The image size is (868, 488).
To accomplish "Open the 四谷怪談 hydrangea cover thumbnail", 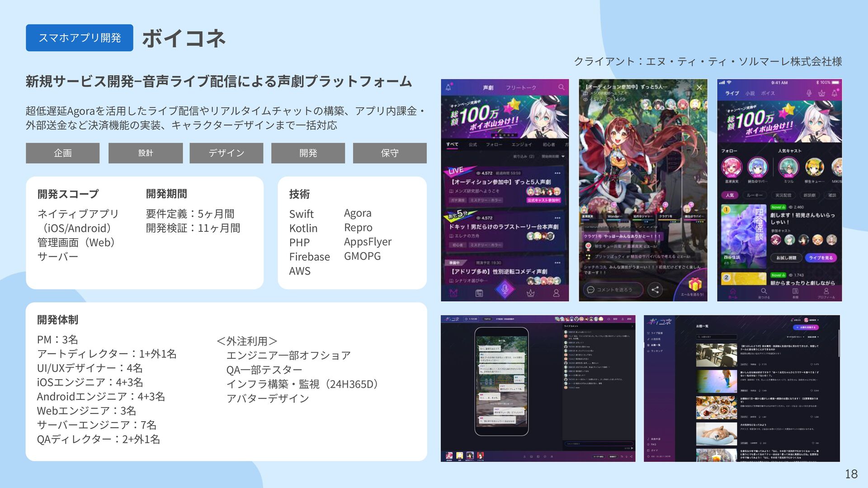I will coord(744,236).
